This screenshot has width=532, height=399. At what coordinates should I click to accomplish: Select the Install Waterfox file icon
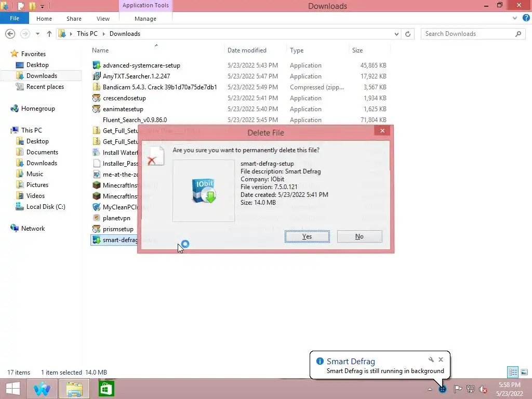point(97,152)
